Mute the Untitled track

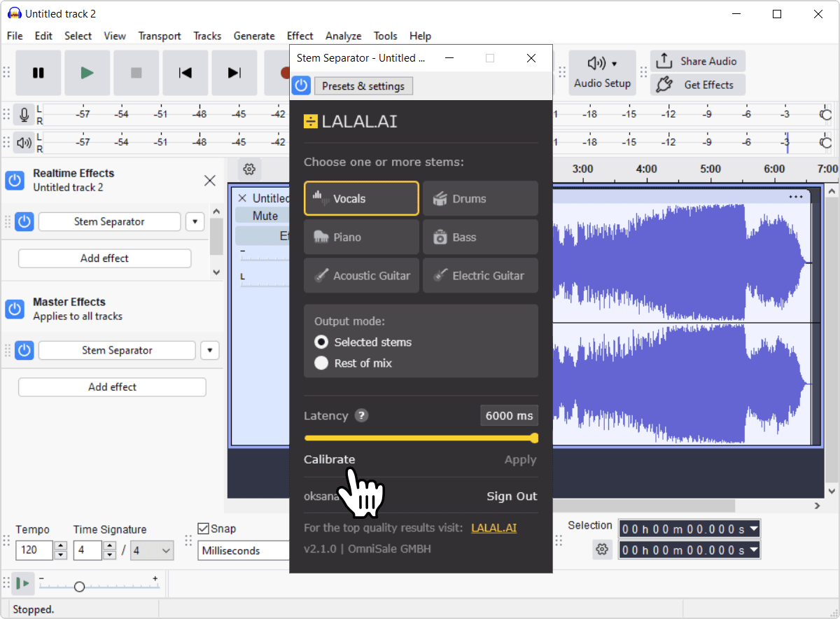(x=265, y=216)
